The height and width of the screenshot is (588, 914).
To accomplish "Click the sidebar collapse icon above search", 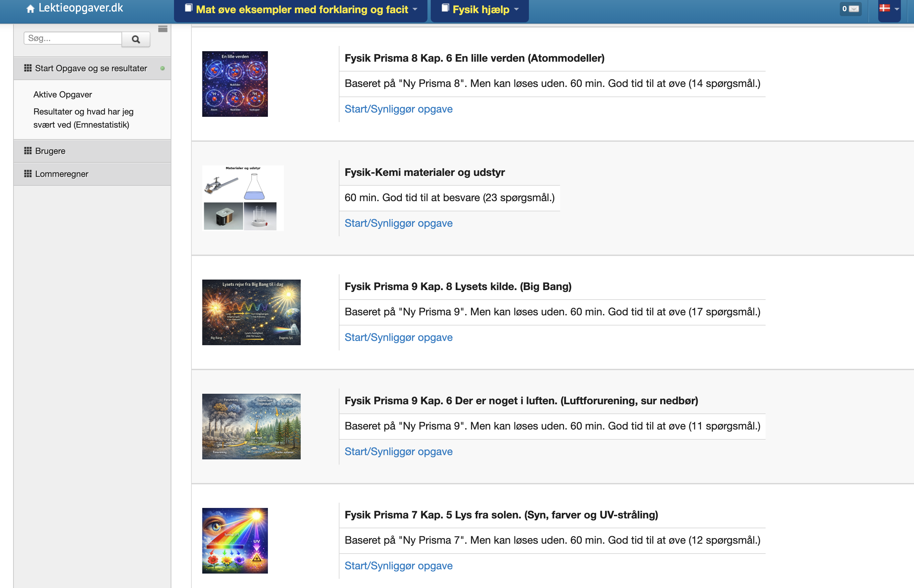I will tap(163, 29).
